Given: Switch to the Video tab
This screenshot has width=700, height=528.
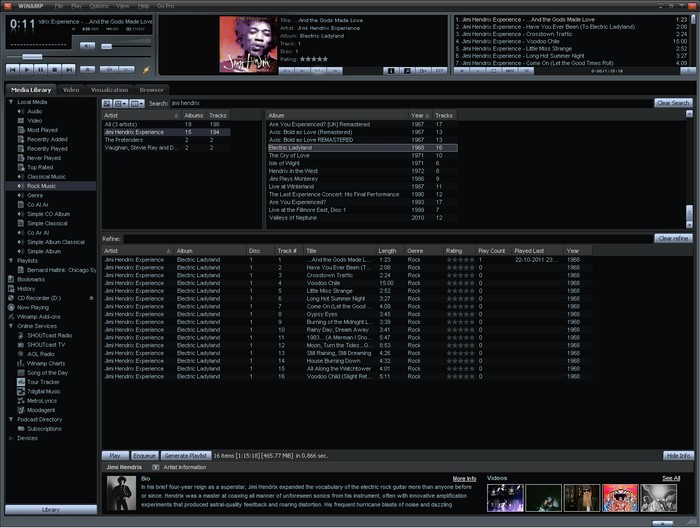Looking at the screenshot, I should (x=71, y=90).
